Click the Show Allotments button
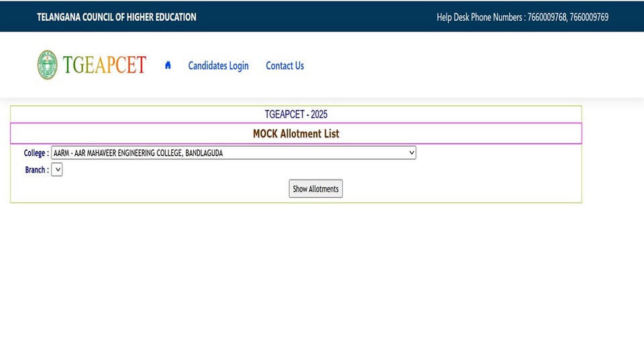644x362 pixels. (x=315, y=189)
